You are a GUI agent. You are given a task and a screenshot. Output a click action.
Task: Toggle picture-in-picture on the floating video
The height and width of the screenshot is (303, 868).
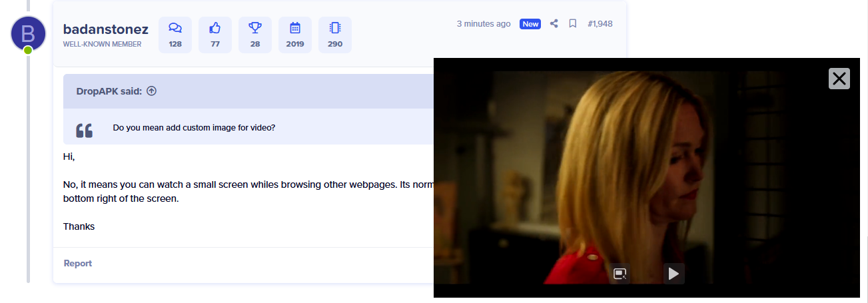(x=620, y=273)
